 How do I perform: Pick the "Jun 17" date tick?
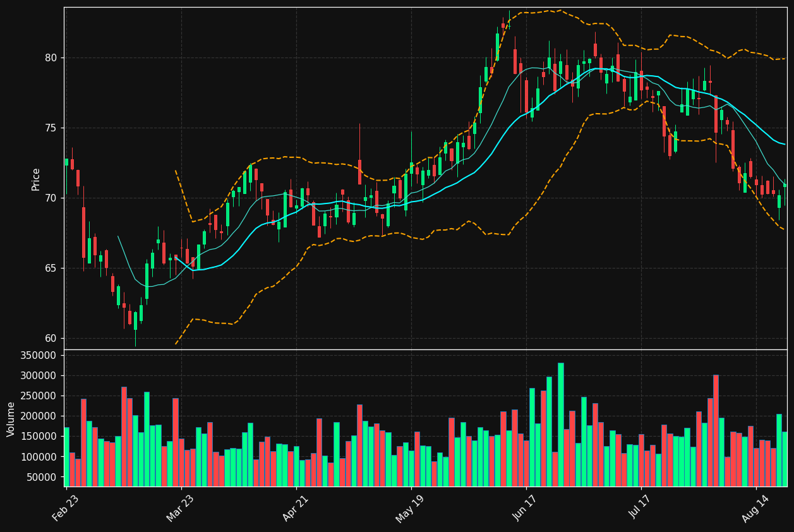pyautogui.click(x=526, y=508)
